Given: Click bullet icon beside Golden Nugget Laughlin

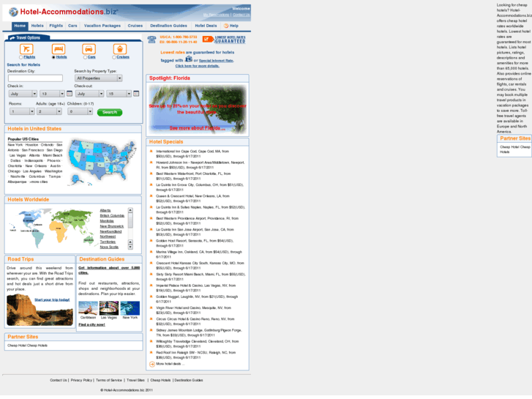Looking at the screenshot, I should point(151,297).
